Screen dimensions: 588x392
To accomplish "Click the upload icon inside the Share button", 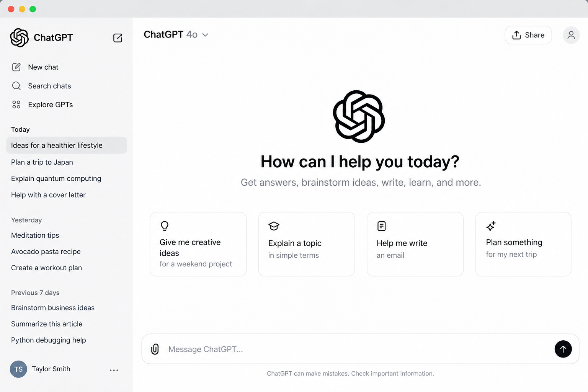I will (517, 35).
